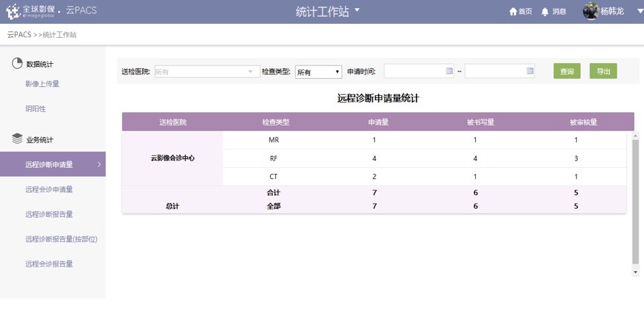Open the 送检医院 combo box arrow
Image resolution: width=644 pixels, height=309 pixels.
[x=251, y=72]
